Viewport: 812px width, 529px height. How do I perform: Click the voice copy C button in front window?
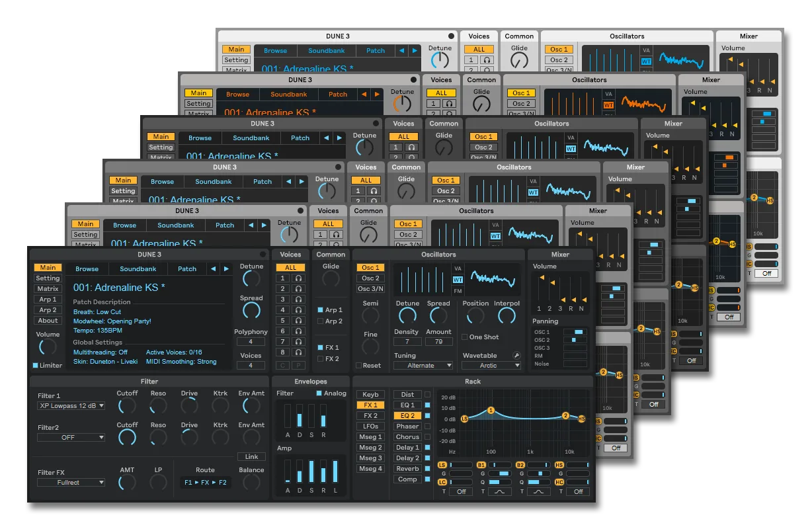[x=283, y=365]
